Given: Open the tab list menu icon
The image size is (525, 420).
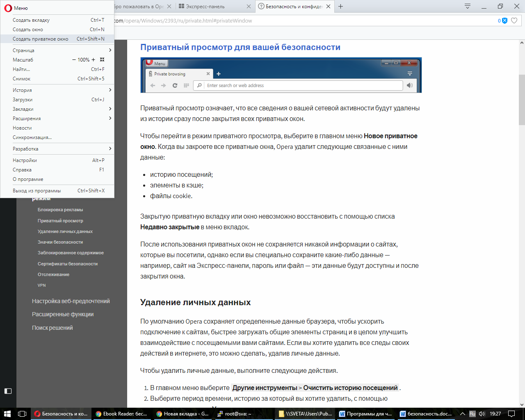Looking at the screenshot, I should (x=467, y=6).
